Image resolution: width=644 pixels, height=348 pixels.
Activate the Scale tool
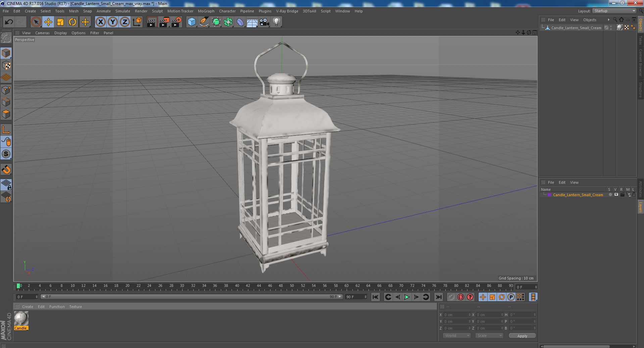[x=60, y=22]
